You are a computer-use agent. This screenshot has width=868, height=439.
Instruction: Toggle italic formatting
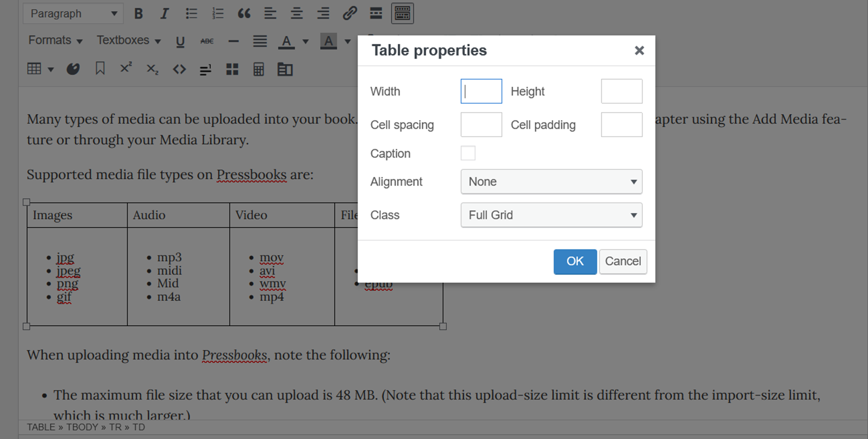(165, 13)
